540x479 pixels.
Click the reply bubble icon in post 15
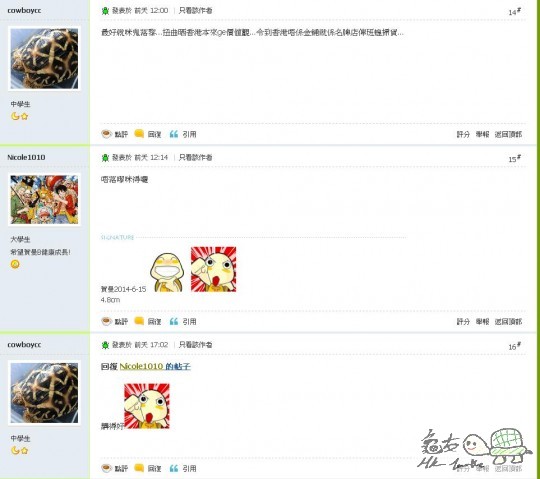(139, 321)
